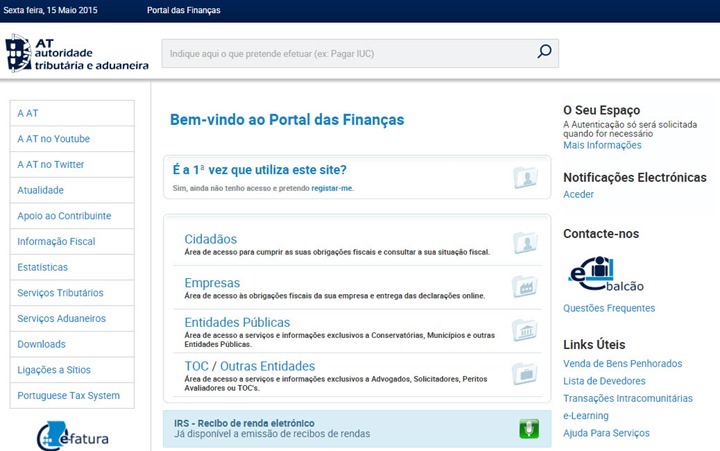The height and width of the screenshot is (451, 720).
Task: Click the 'Contacte-nos' heading
Action: [601, 234]
